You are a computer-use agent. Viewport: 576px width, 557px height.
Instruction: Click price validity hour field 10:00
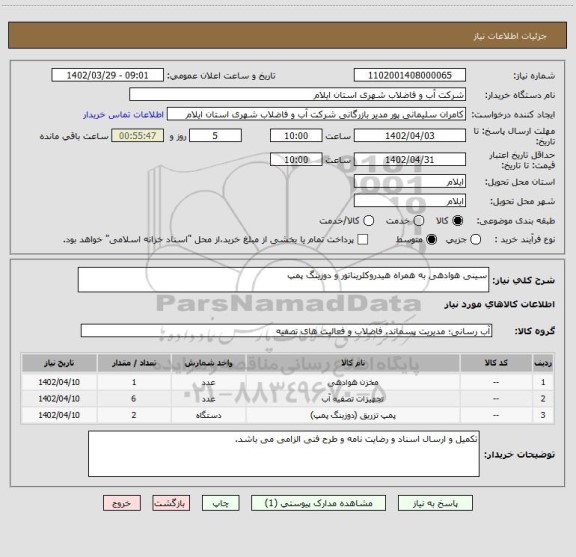point(296,159)
